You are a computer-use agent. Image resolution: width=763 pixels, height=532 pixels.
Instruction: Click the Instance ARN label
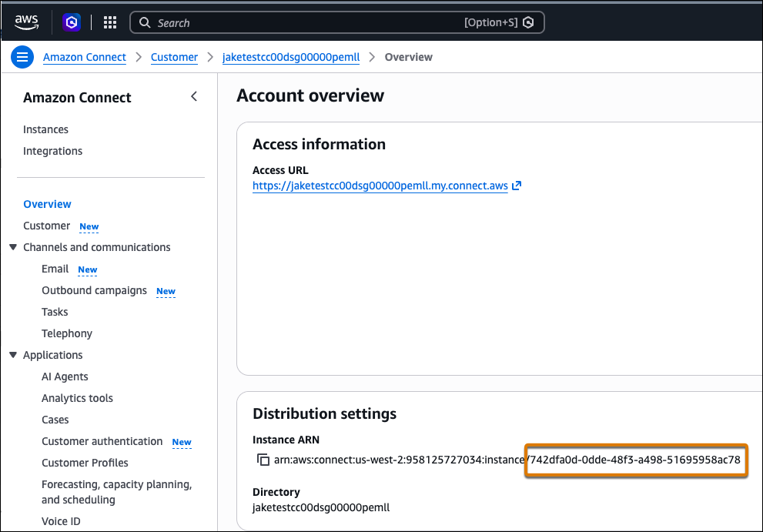pos(286,440)
